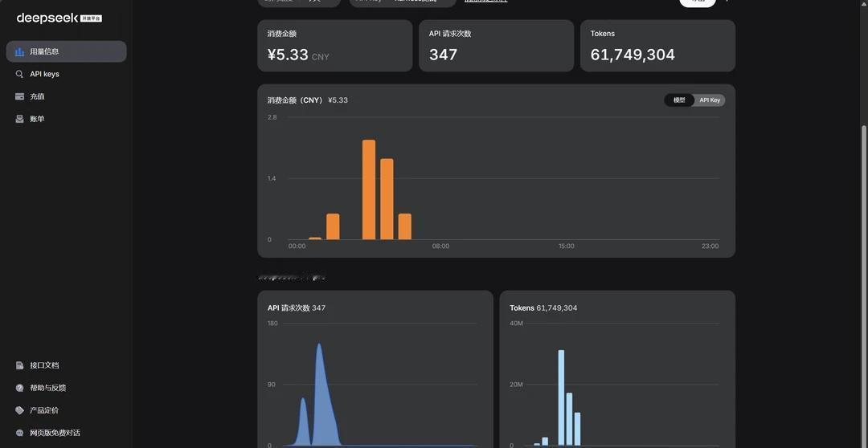Click the 产品定价 price tag icon

19,410
